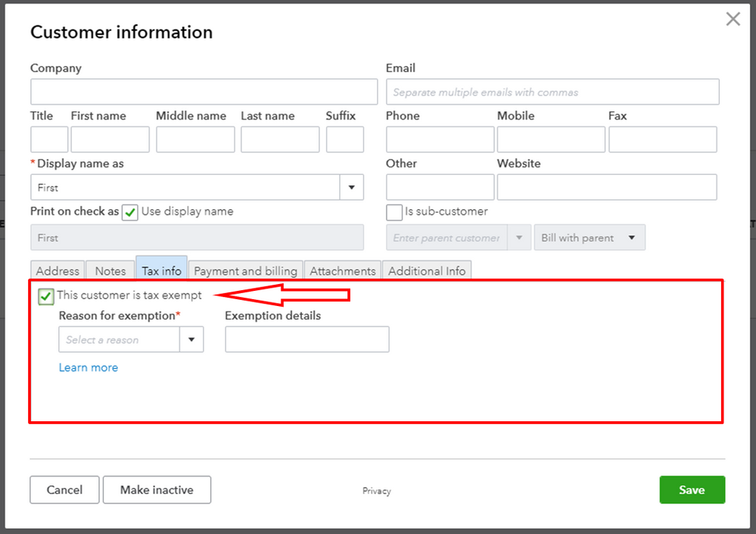Click the green Save button
The image size is (756, 534).
[x=692, y=490]
